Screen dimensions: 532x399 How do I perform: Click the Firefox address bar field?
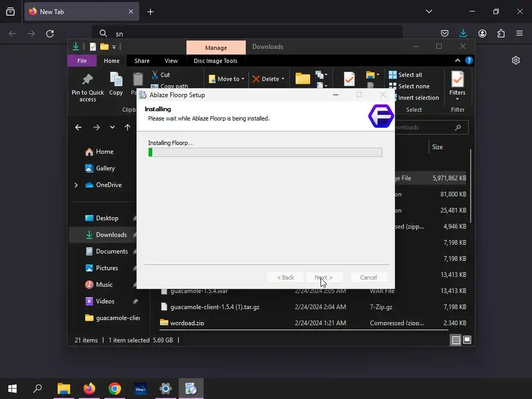247,34
